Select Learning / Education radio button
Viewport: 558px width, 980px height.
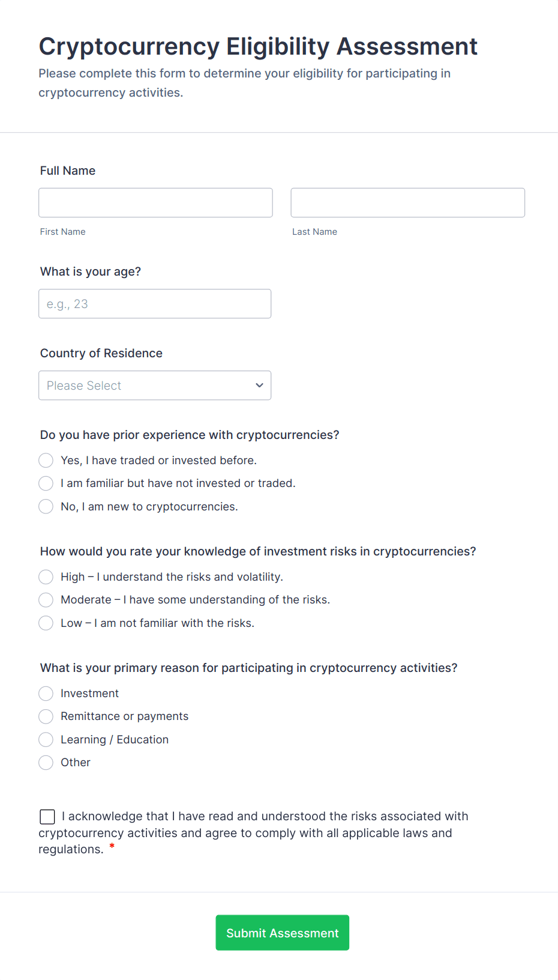46,740
